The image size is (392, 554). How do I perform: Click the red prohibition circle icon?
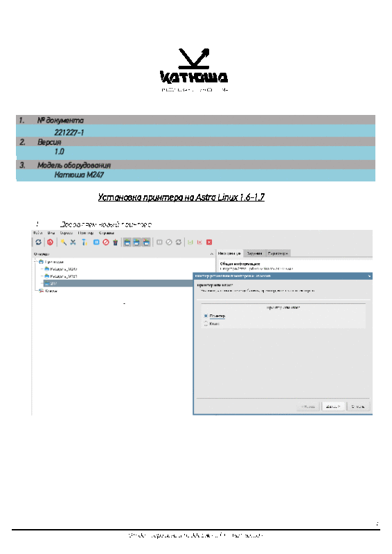pyautogui.click(x=106, y=242)
